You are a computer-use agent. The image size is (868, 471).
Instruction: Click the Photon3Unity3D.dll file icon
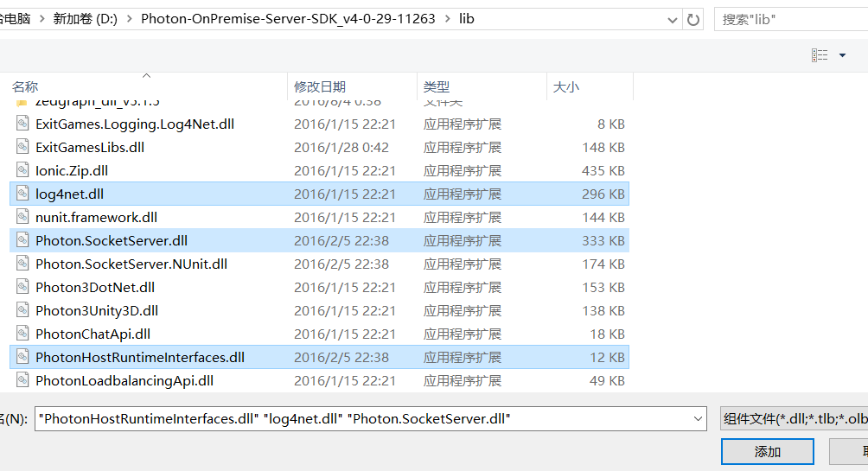(x=22, y=310)
